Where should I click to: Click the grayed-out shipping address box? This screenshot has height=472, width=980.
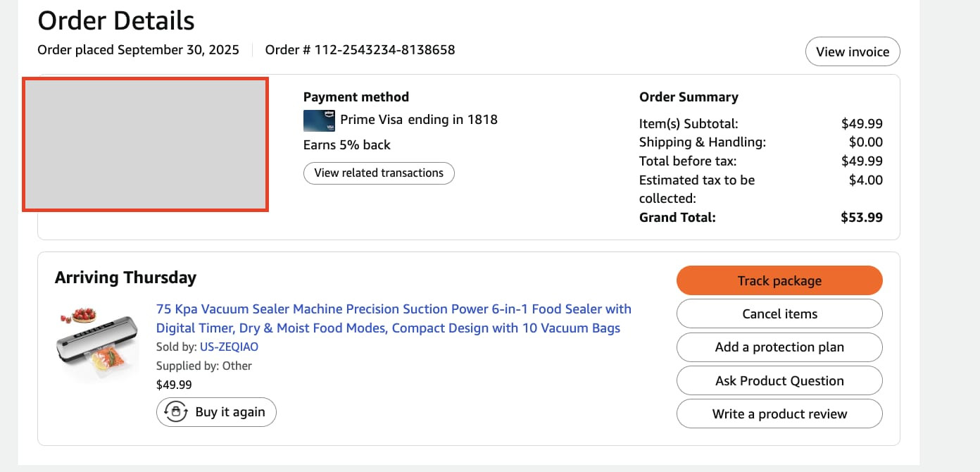pos(145,144)
